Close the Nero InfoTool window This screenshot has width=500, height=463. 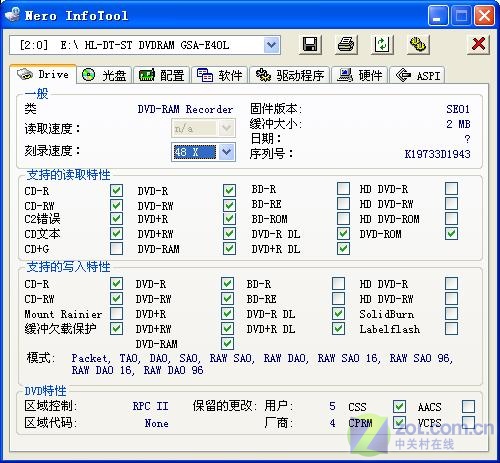click(x=484, y=15)
